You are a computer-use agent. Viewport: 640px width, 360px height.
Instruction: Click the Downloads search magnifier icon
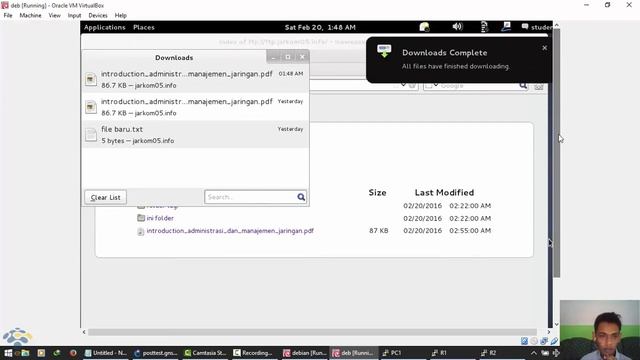tap(301, 197)
